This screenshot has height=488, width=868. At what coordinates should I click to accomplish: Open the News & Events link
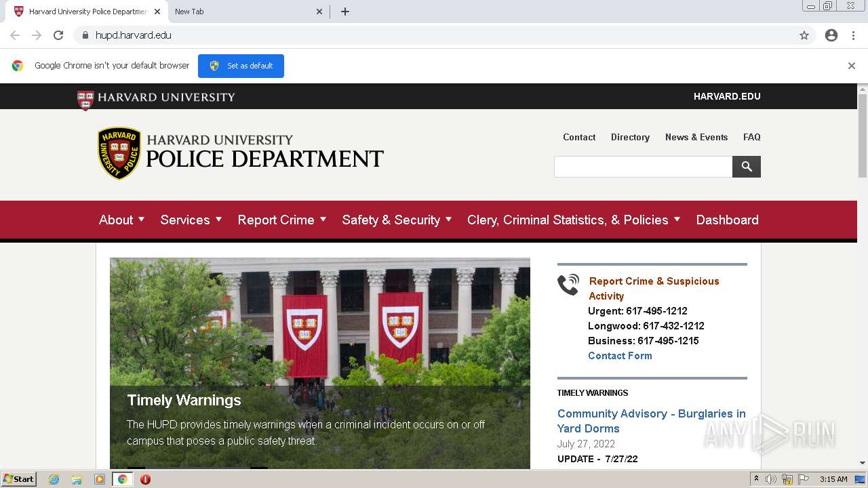[696, 137]
